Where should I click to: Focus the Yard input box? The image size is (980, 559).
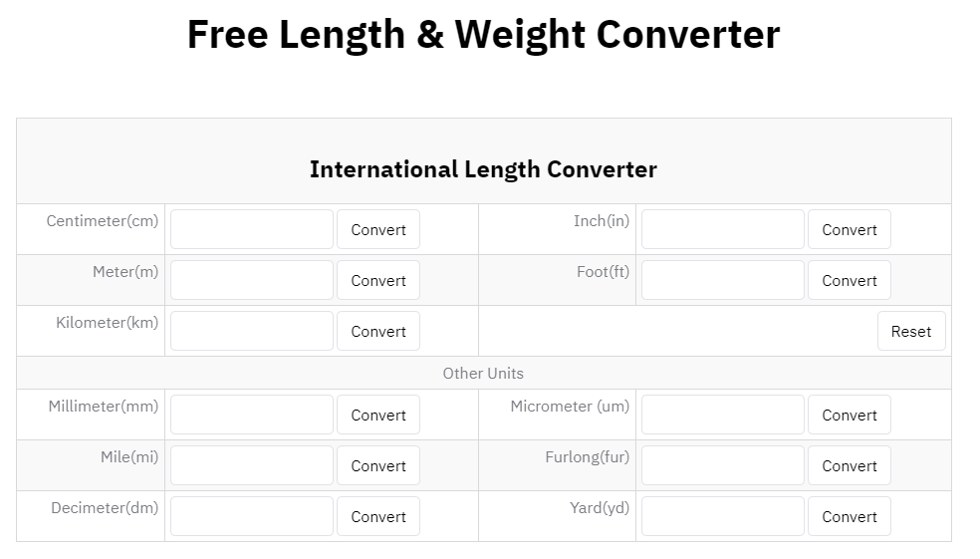(x=722, y=516)
